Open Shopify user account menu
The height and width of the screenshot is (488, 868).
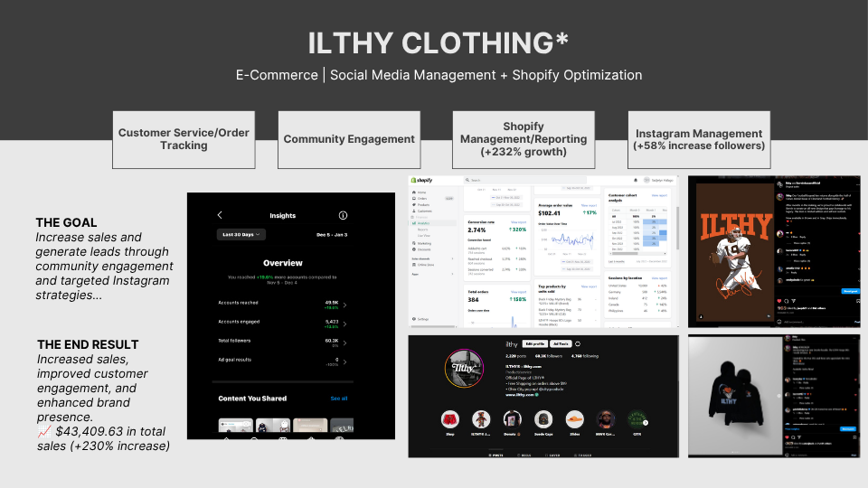659,181
